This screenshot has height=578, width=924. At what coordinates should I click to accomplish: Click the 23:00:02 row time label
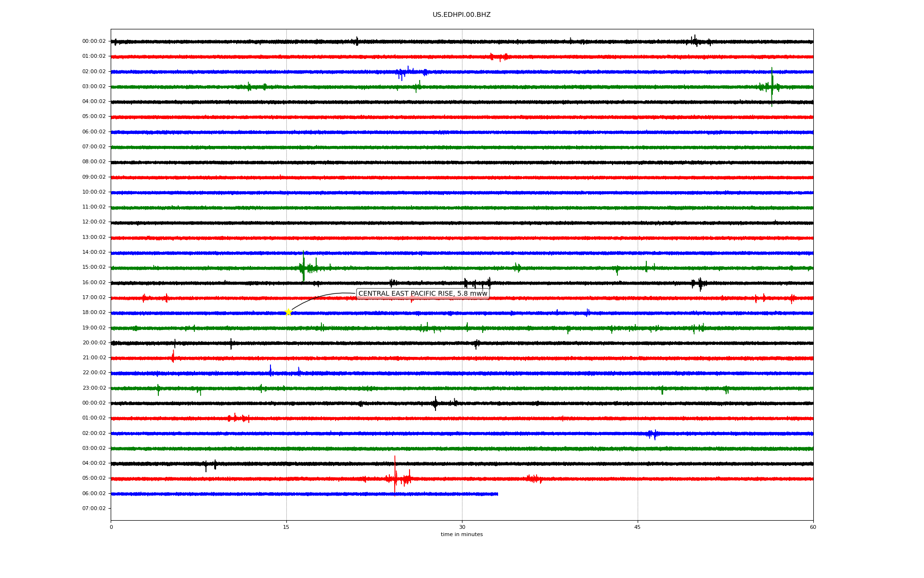94,388
